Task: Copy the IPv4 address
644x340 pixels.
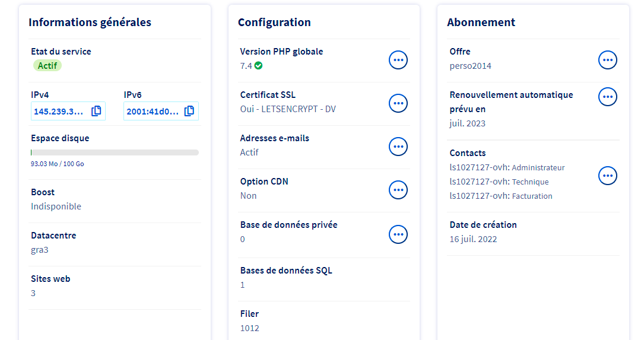Action: point(96,111)
